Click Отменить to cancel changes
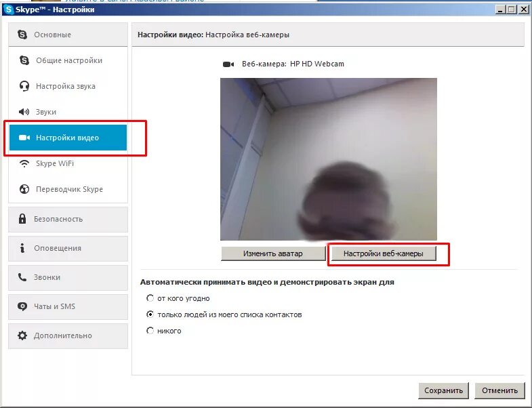Image resolution: width=532 pixels, height=408 pixels. pos(499,390)
